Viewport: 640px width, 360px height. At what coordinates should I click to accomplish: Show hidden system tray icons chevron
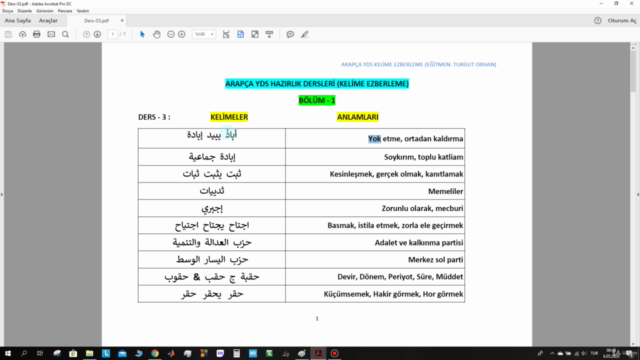[x=552, y=353]
